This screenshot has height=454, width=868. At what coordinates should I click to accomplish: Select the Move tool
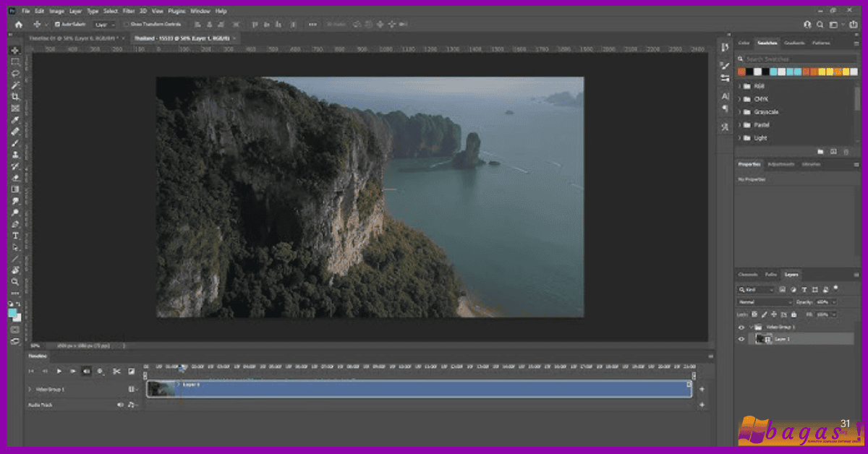14,51
